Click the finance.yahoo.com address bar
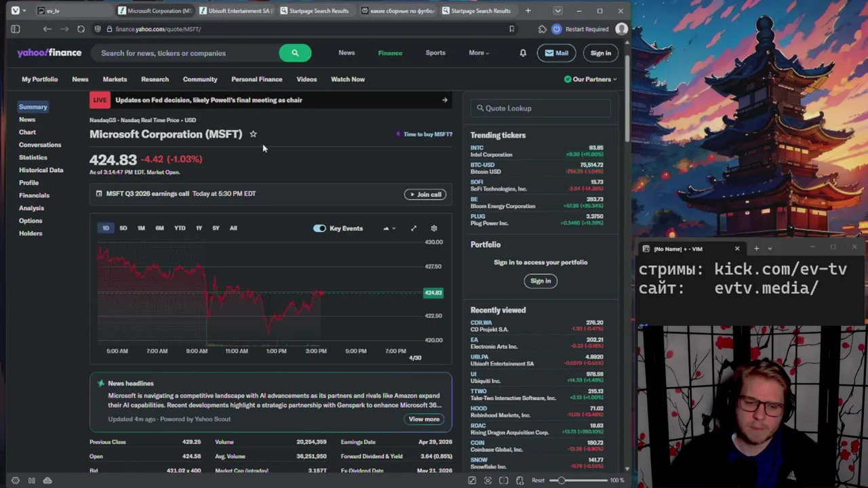This screenshot has width=868, height=488. (x=305, y=29)
